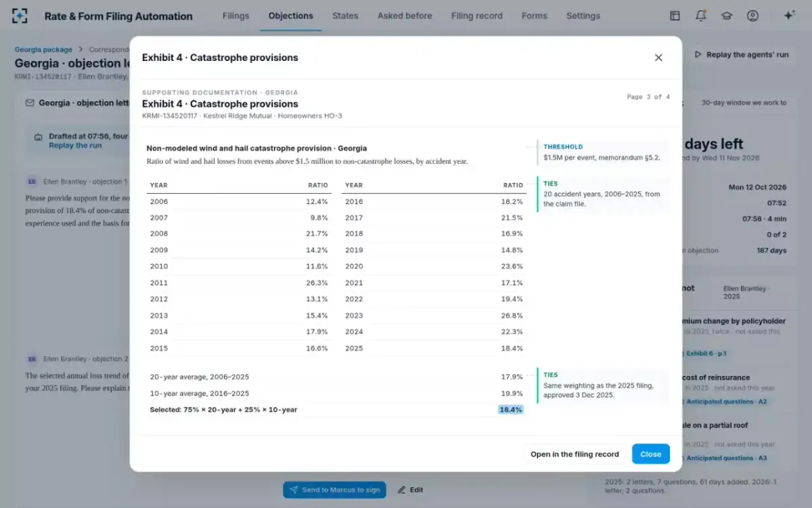The width and height of the screenshot is (812, 508).
Task: Click the sparkle assistant icon
Action: click(x=789, y=16)
